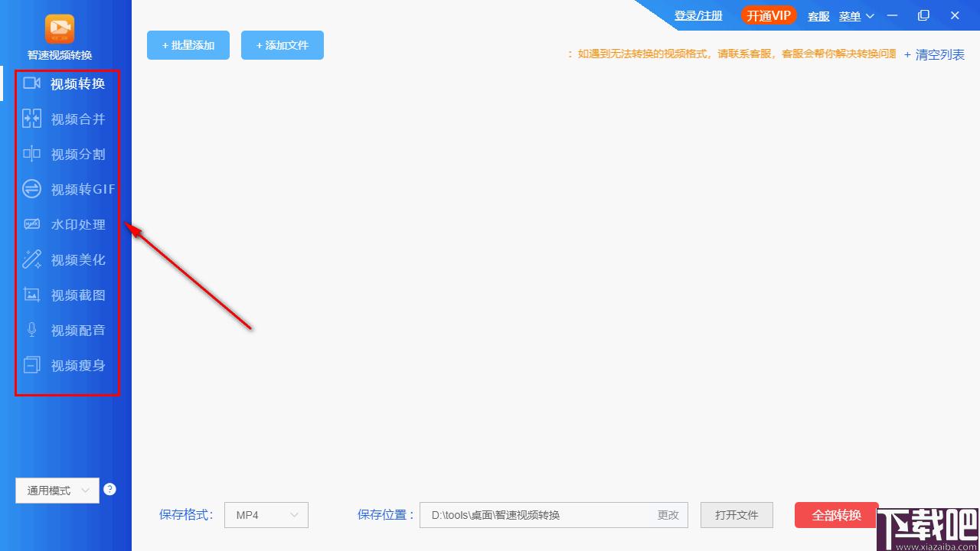
Task: Click 清空列表 link
Action: point(934,54)
